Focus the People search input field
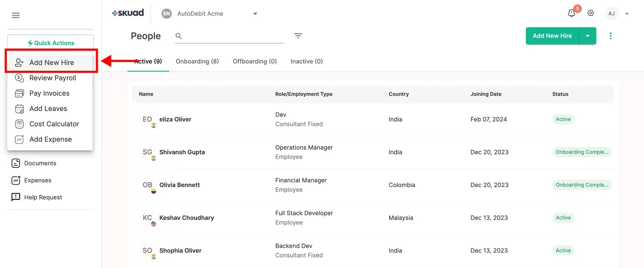This screenshot has height=268, width=644. pos(234,36)
